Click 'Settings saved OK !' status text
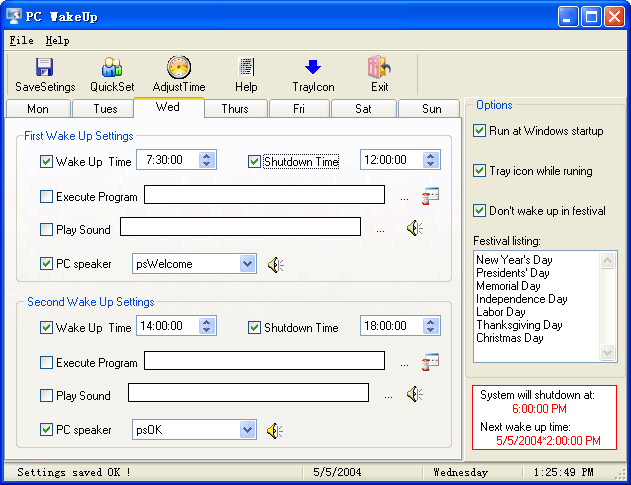631x485 pixels. click(x=74, y=472)
